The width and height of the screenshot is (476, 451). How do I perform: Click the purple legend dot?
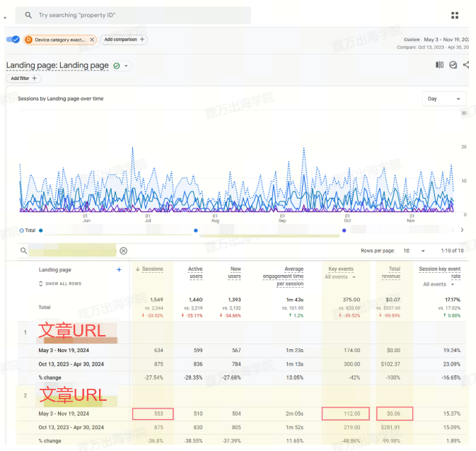[x=344, y=230]
